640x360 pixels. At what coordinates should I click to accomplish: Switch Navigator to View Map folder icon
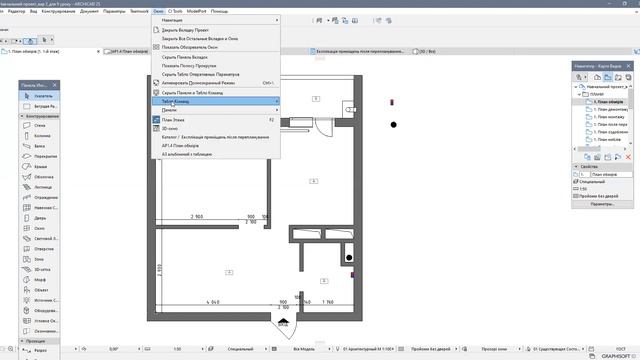[x=608, y=77]
